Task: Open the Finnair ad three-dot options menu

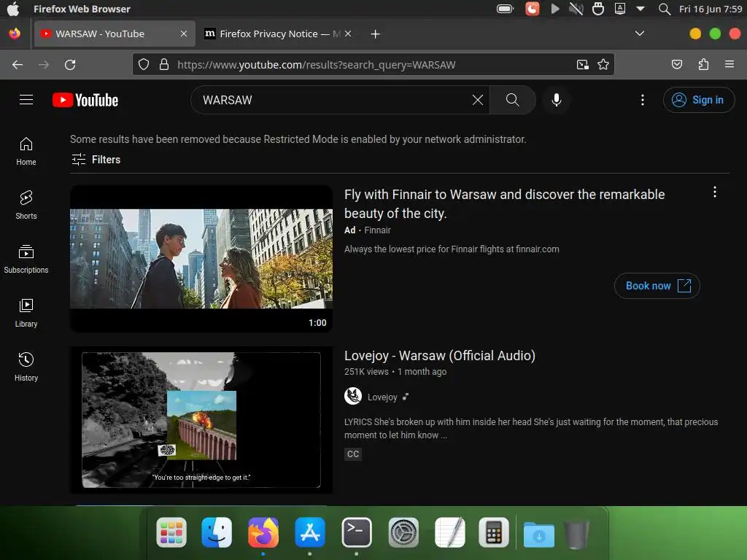Action: 714,192
